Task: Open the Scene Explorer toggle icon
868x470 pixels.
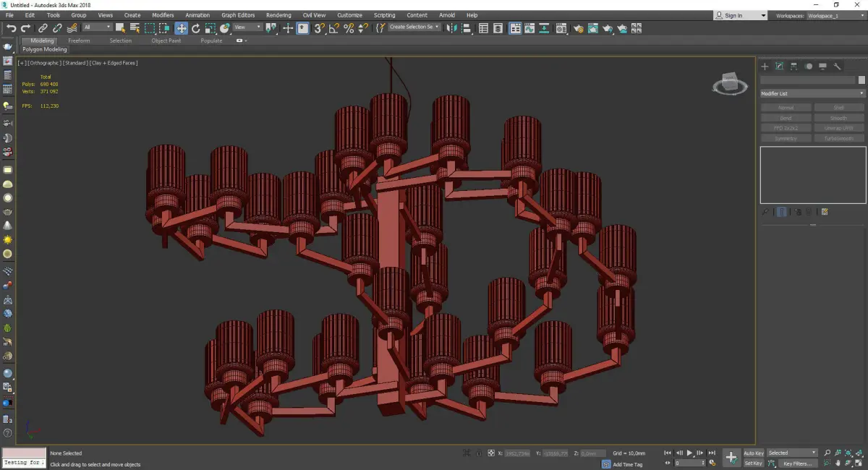Action: click(483, 28)
